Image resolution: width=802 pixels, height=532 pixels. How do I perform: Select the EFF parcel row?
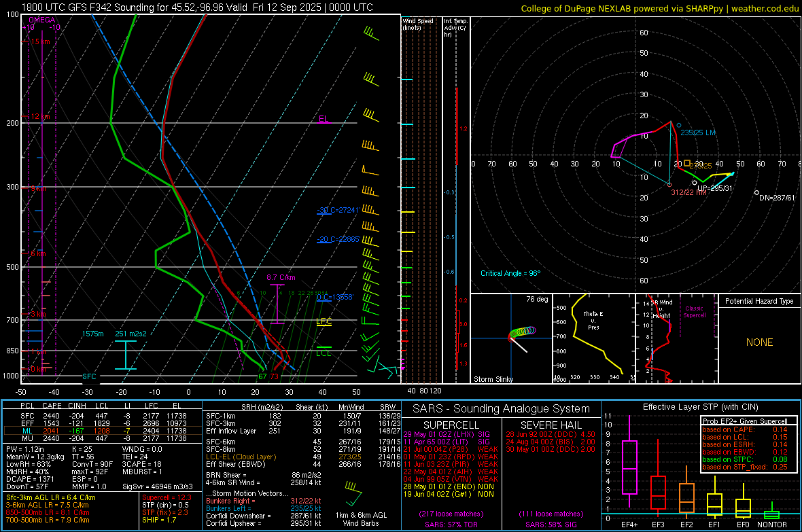(x=103, y=423)
